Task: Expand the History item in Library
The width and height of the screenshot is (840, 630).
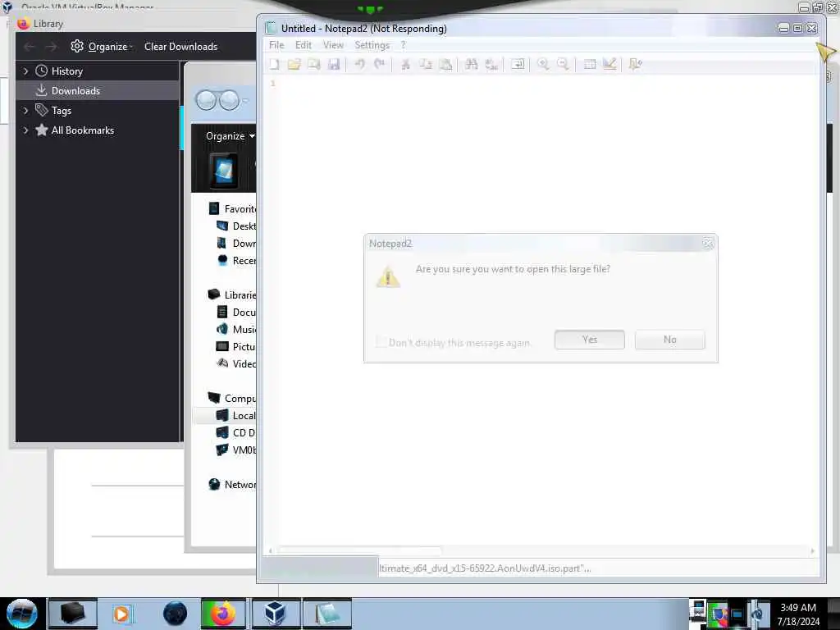Action: click(x=25, y=71)
